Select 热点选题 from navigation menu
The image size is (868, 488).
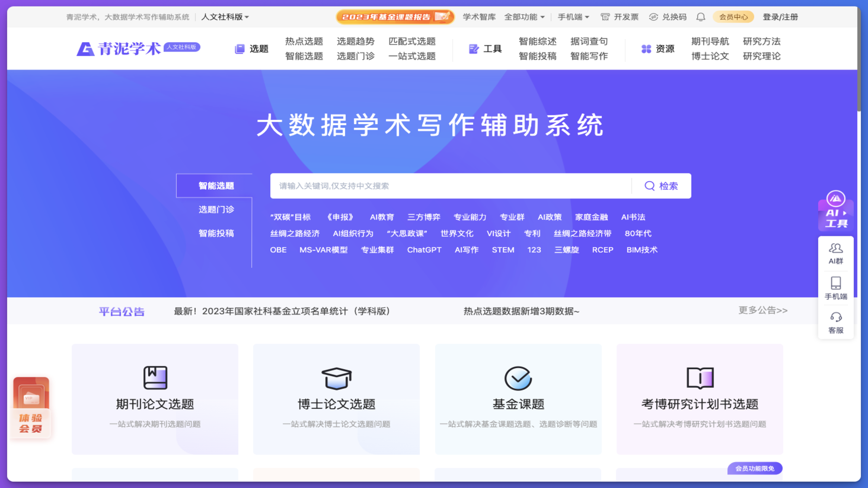point(304,41)
